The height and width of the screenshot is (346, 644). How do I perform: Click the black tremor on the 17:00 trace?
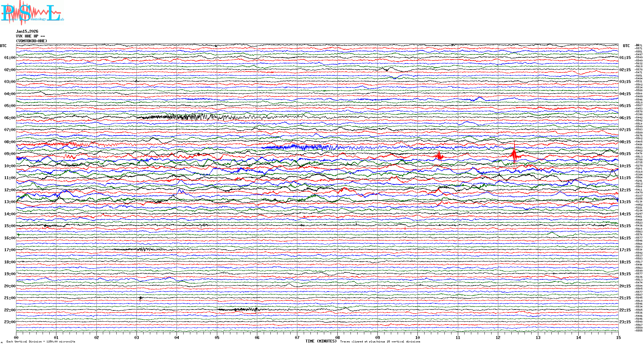(144, 249)
